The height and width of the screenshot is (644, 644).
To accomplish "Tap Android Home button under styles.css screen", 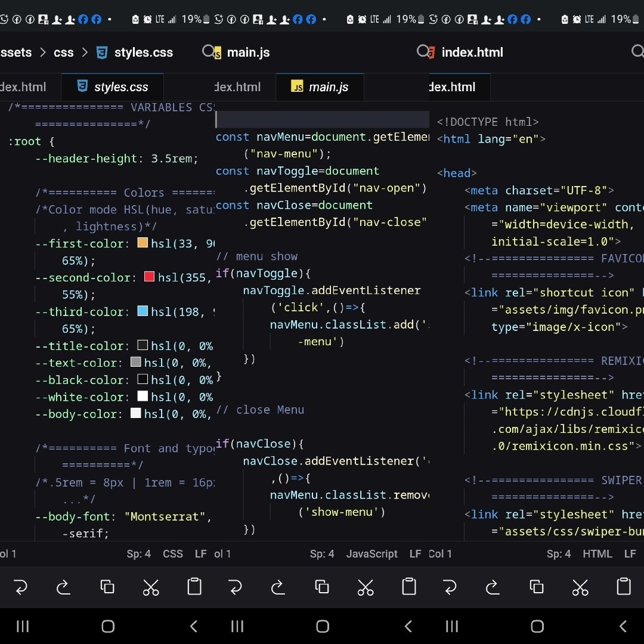I will 108,626.
